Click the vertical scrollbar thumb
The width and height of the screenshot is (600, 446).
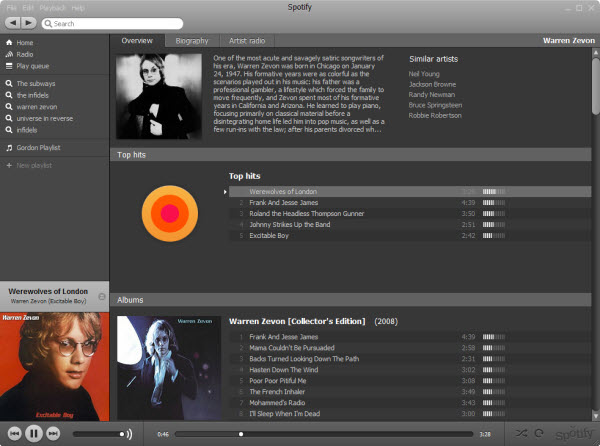coord(595,86)
